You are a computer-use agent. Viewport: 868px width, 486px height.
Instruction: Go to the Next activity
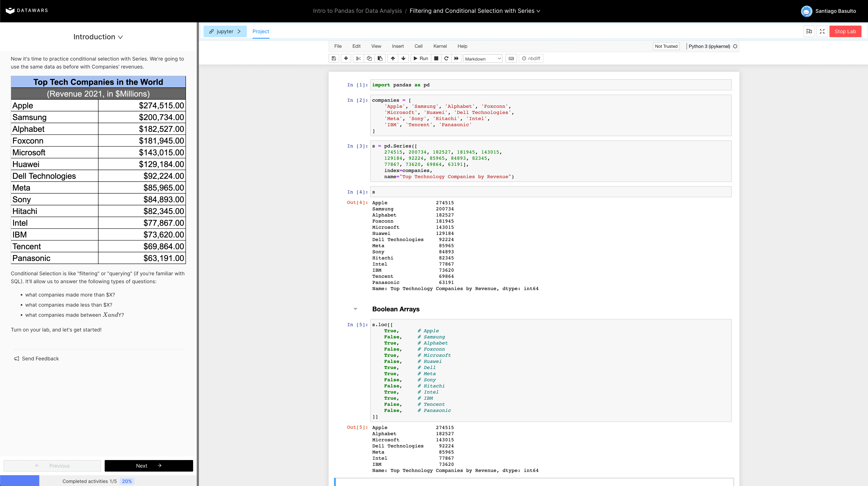[x=149, y=465]
